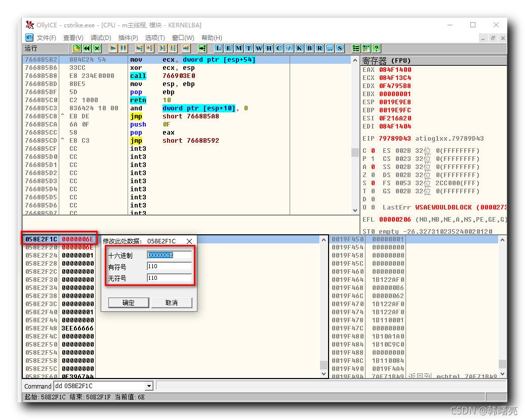525x420 pixels.
Task: Click the Restart program rewind icon
Action: [x=87, y=48]
